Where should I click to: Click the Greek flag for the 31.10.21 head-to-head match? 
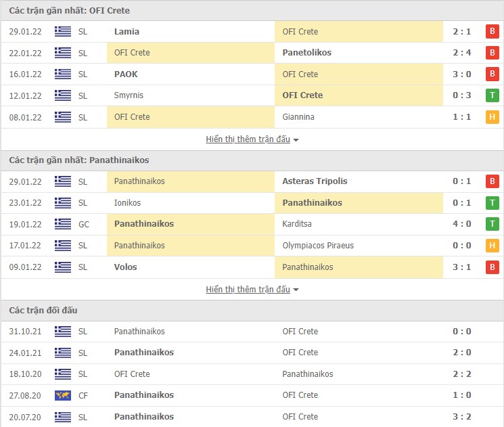click(63, 332)
